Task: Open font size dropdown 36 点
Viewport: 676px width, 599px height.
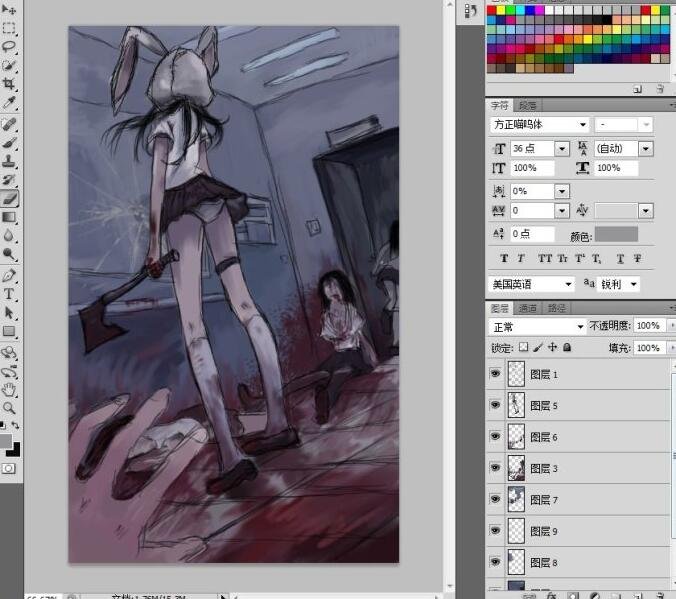Action: click(562, 149)
